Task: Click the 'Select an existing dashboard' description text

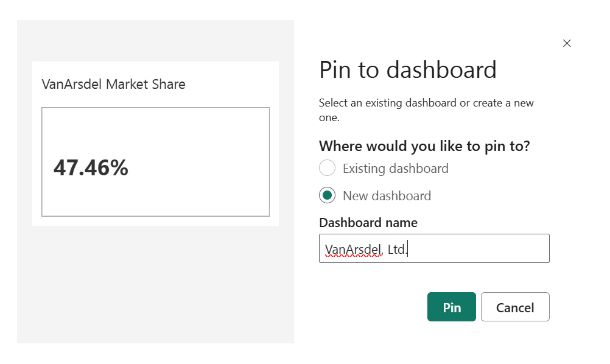Action: tap(426, 103)
